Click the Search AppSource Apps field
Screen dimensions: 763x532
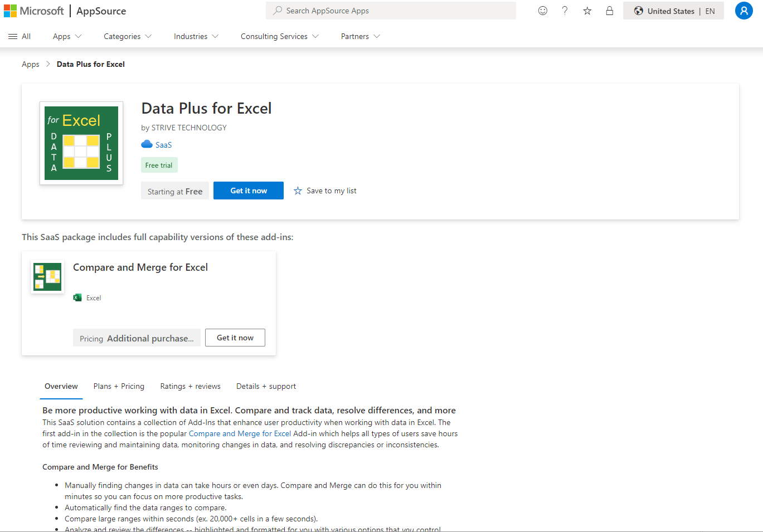pos(391,11)
